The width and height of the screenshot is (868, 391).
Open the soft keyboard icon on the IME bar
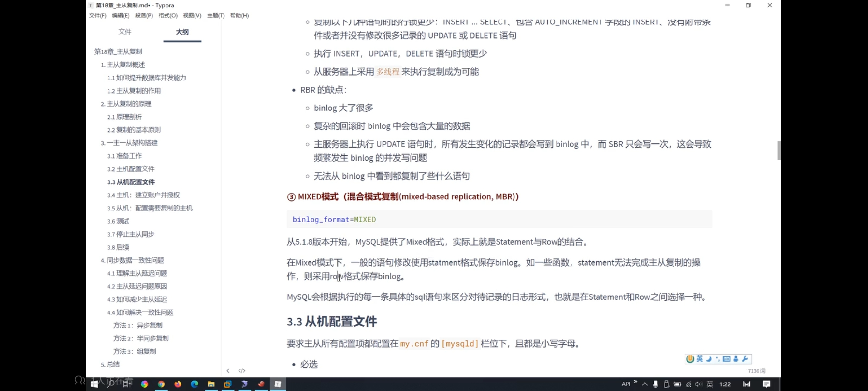coord(727,359)
